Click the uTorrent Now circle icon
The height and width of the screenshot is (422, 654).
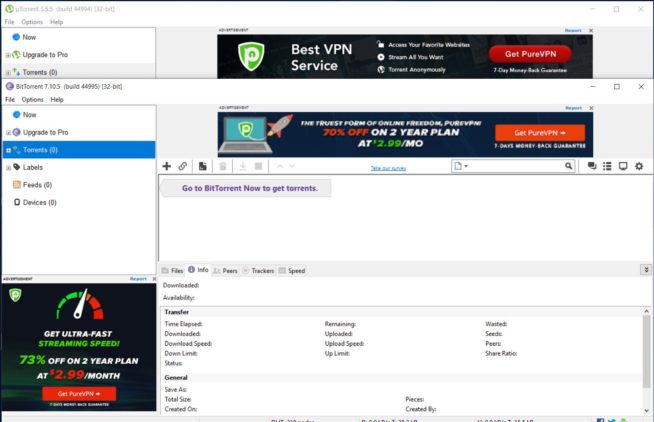[x=16, y=37]
